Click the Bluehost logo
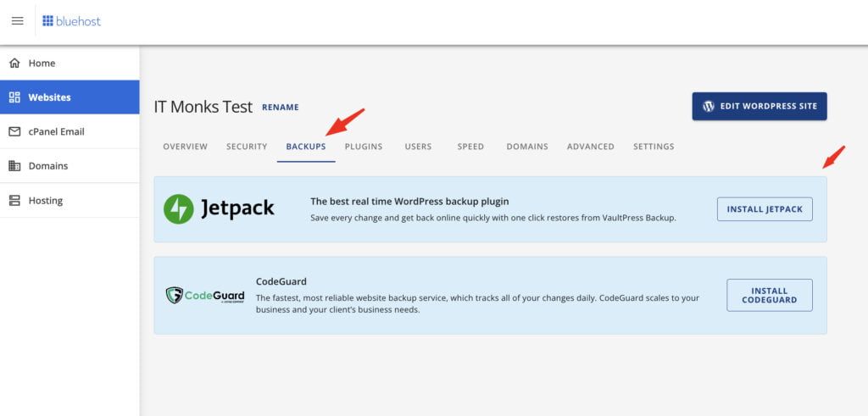868x416 pixels. (72, 21)
